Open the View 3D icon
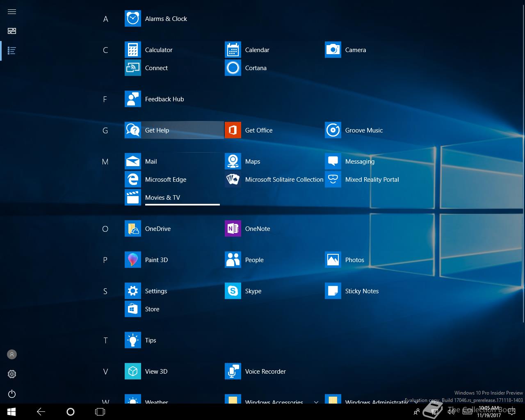 (x=133, y=372)
